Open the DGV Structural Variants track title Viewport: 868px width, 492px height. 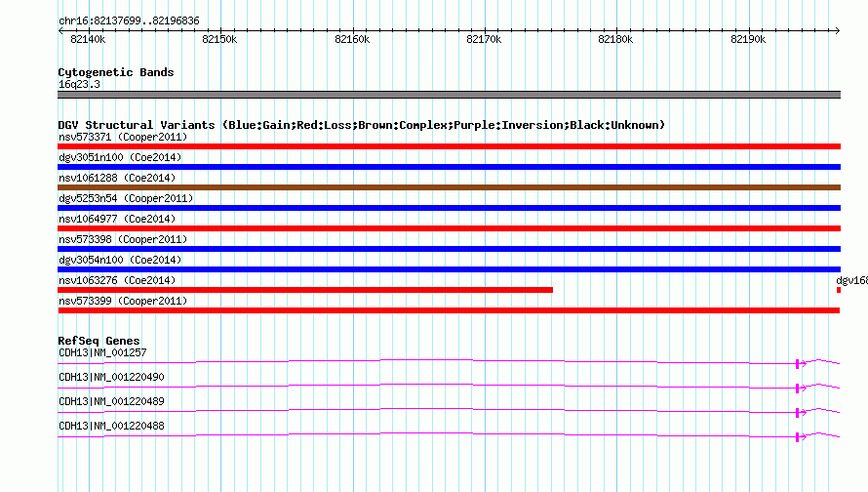(362, 125)
